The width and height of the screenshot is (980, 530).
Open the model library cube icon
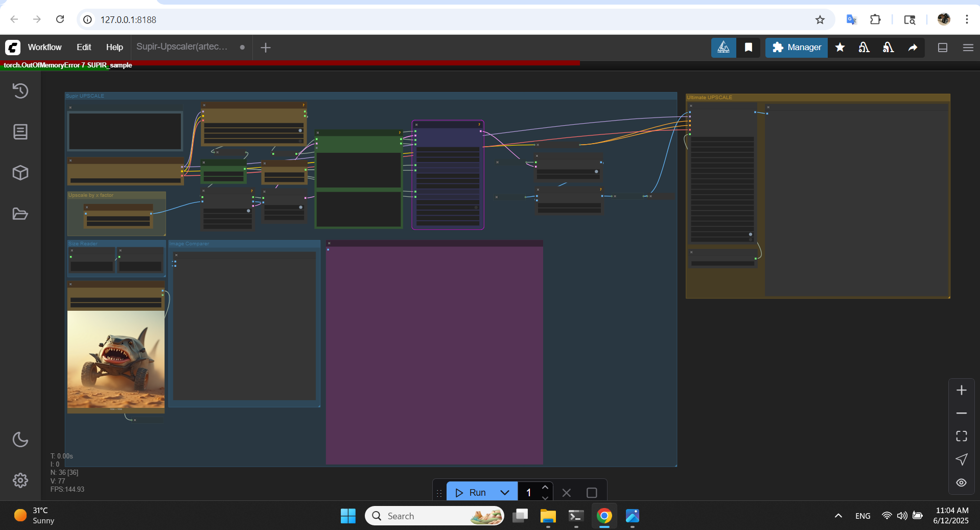click(20, 173)
